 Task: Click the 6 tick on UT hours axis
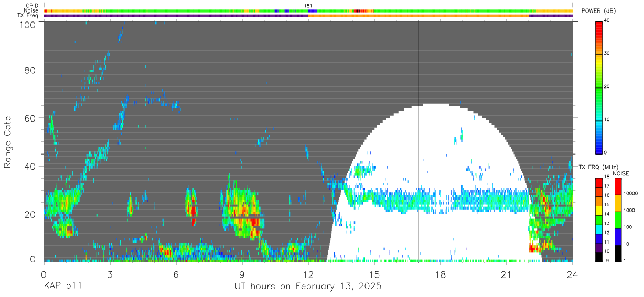176,274
